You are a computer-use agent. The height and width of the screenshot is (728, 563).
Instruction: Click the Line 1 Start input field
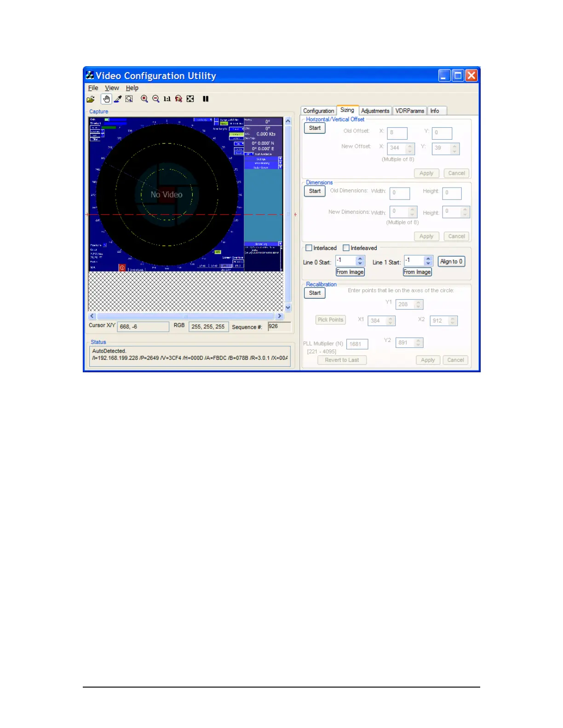414,261
